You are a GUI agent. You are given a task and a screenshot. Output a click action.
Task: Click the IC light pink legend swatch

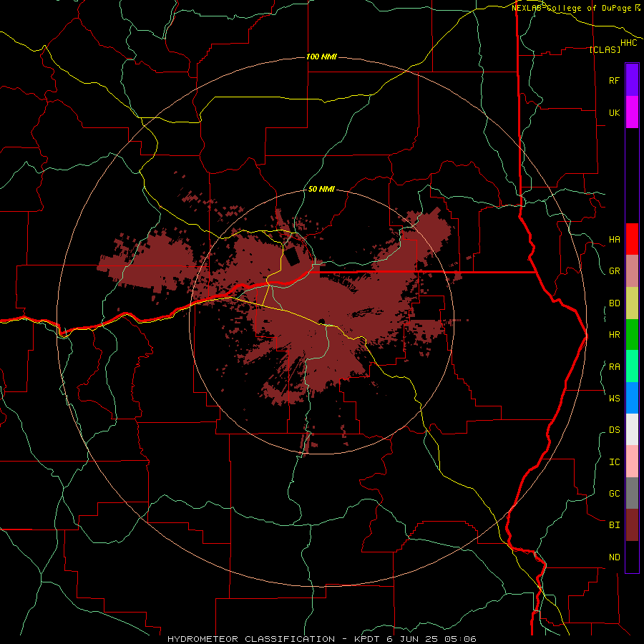click(x=632, y=462)
